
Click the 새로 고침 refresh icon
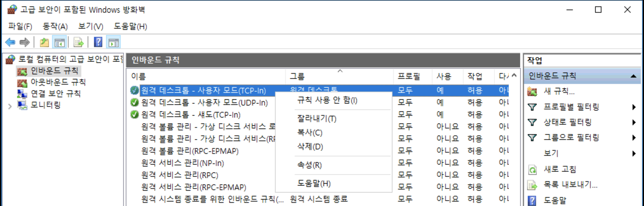coord(532,169)
